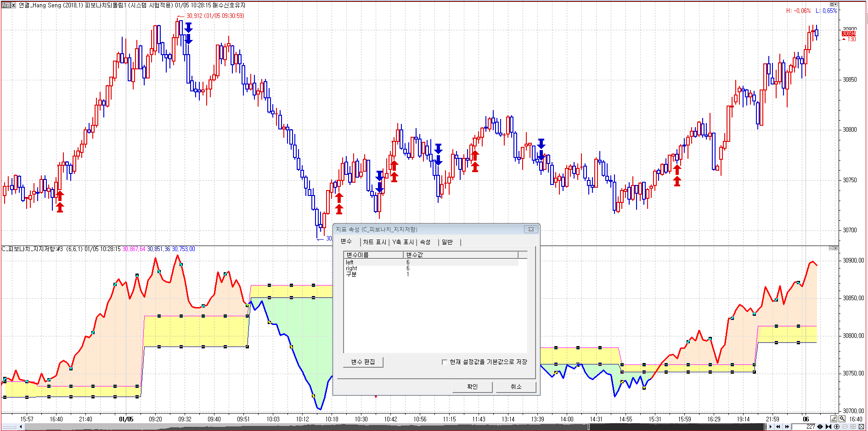Click the 06 date label on time axis
868x431 pixels.
[806, 419]
